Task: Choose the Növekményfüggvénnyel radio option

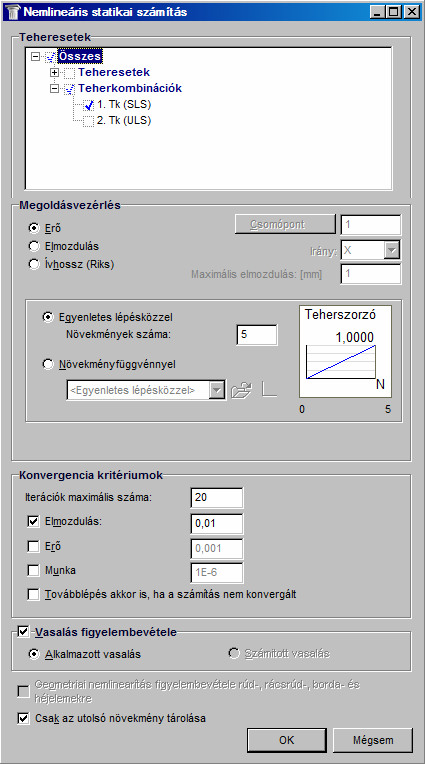Action: pyautogui.click(x=48, y=364)
